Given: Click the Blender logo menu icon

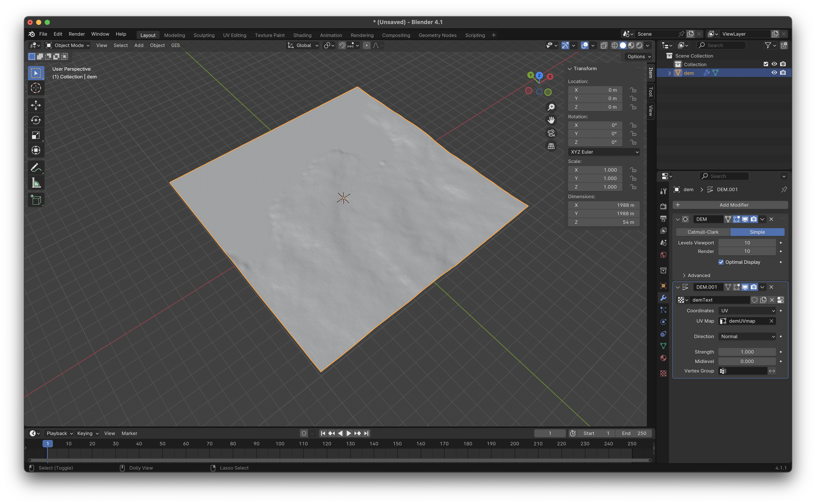Looking at the screenshot, I should 32,34.
